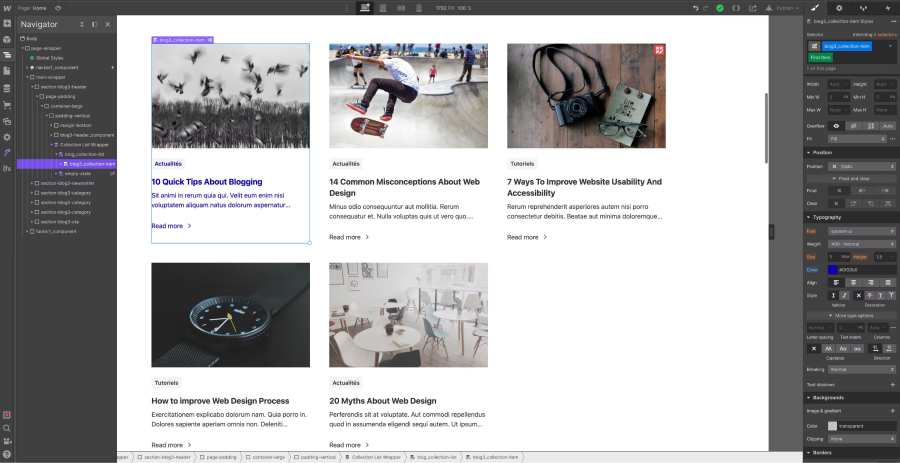
Task: Click the skateboarder blog thumbnail
Action: 408,96
